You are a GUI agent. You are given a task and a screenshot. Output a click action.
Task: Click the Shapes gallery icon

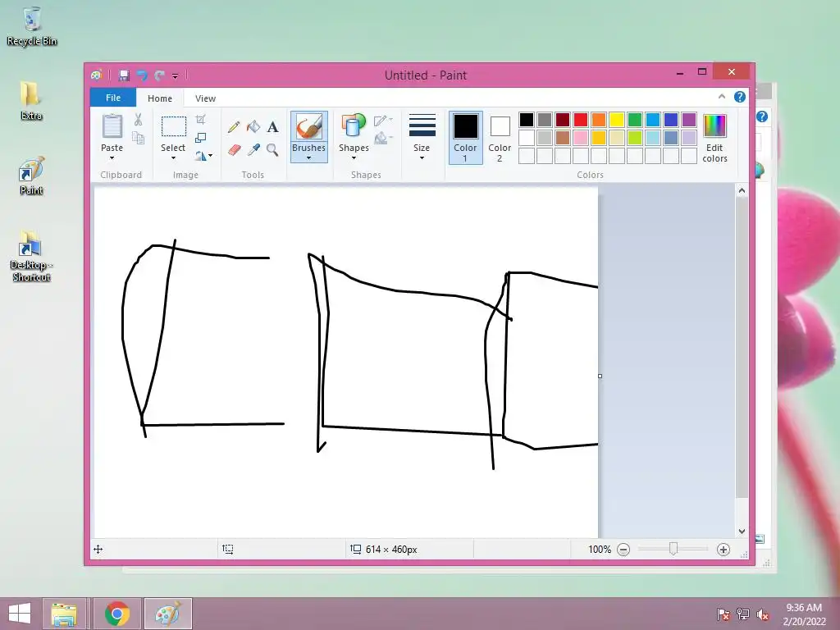pos(354,126)
